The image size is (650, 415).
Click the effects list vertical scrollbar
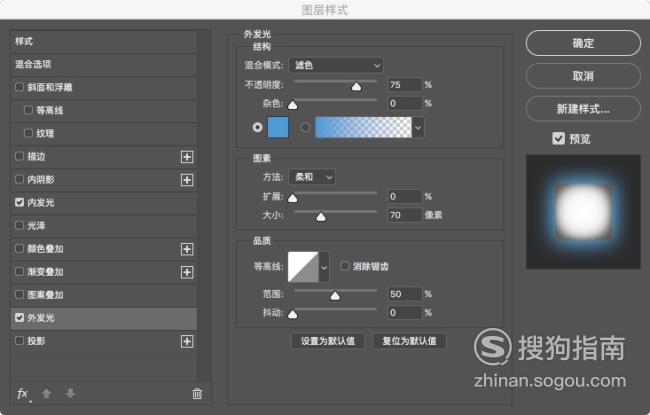click(x=203, y=205)
